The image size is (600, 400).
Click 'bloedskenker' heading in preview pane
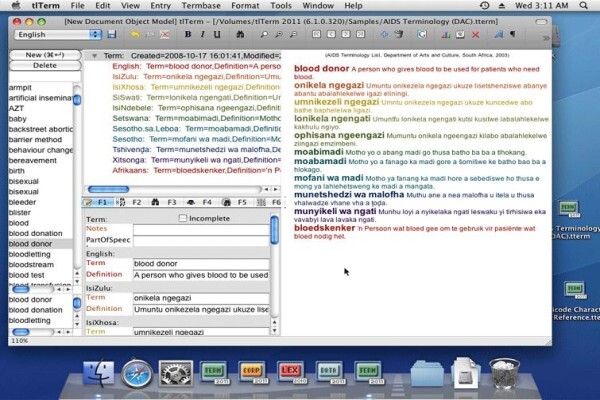324,228
